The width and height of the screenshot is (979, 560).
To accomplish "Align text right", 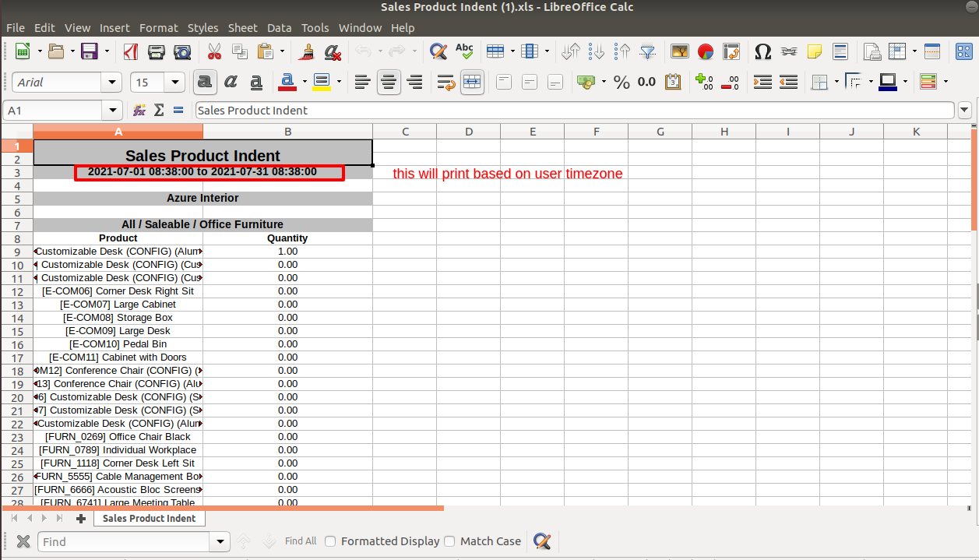I will 414,82.
